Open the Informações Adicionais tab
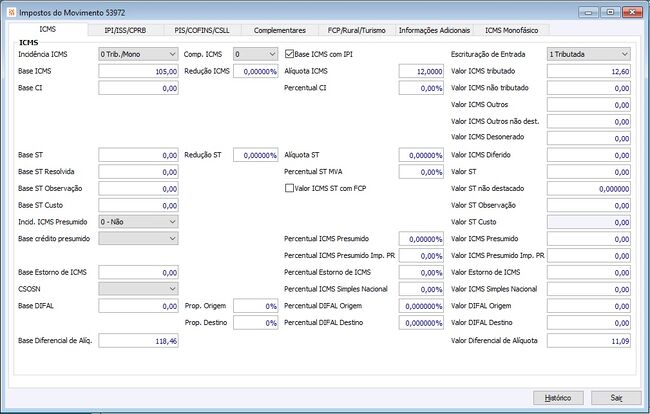650x414 pixels. click(x=434, y=30)
